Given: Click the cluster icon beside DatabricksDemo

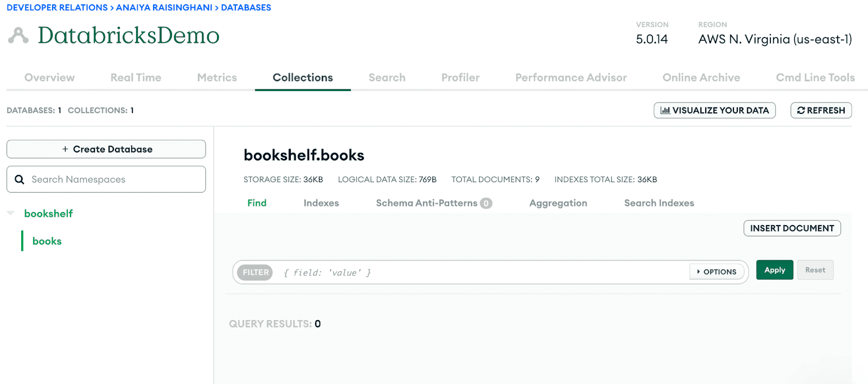Looking at the screenshot, I should (18, 36).
